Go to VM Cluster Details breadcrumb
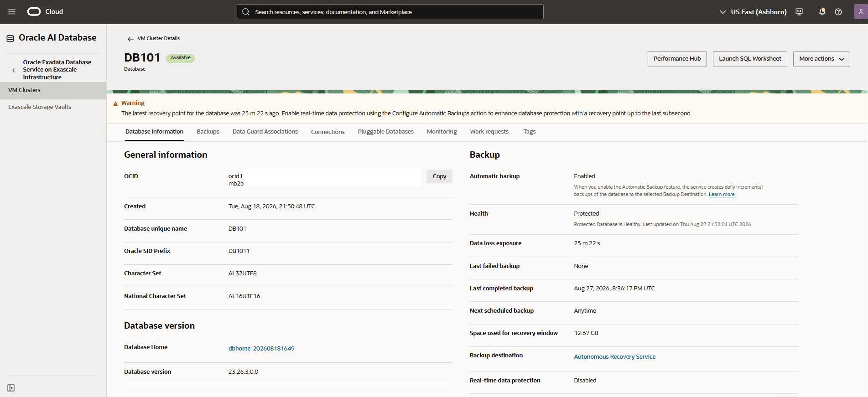 coord(159,38)
